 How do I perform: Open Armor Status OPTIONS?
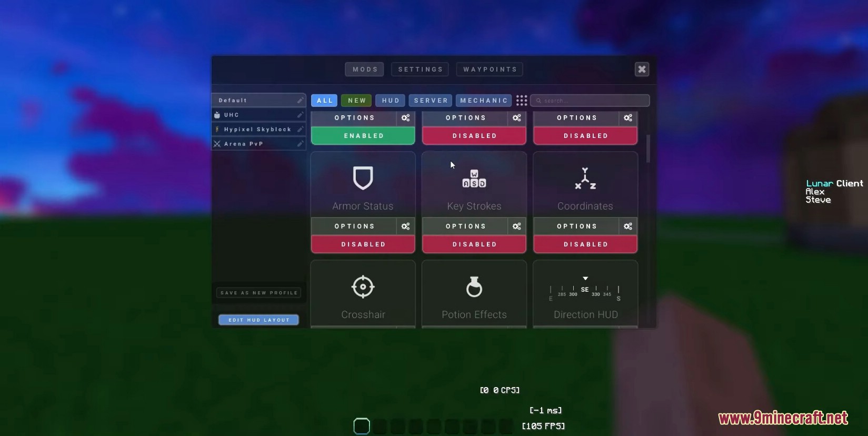pos(354,226)
